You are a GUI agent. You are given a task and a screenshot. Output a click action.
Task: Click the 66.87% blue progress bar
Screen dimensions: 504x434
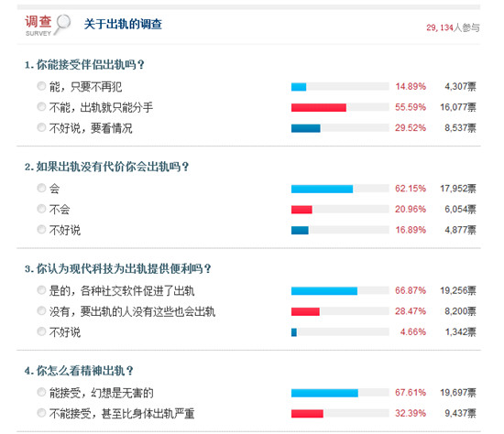[324, 291]
